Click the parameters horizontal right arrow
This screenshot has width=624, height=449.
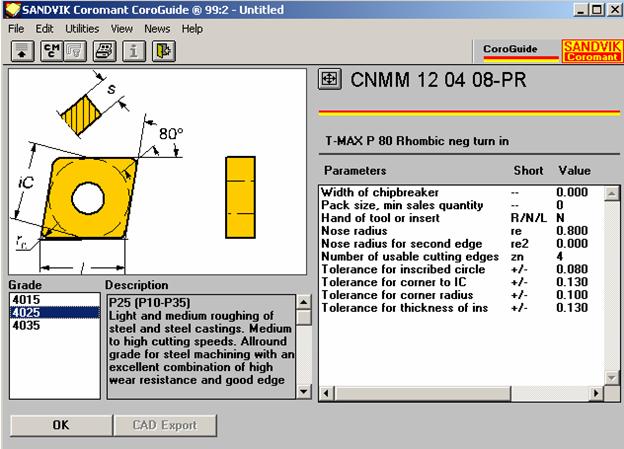click(596, 393)
